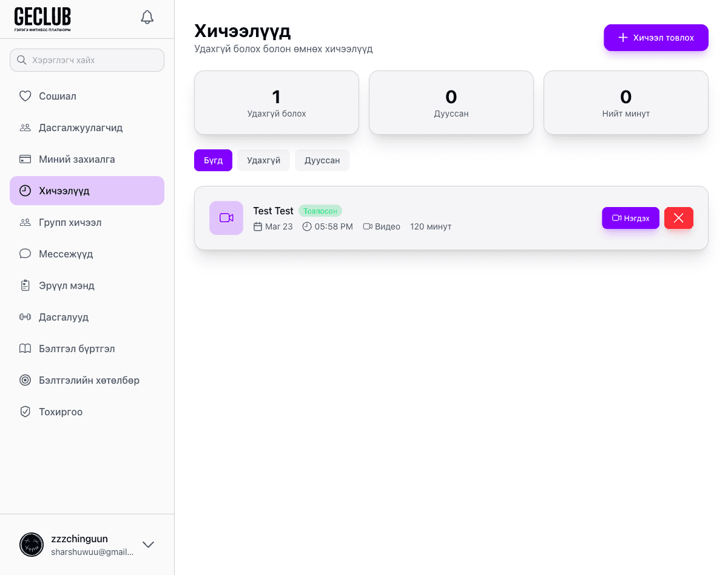Switch to the Удахгүй filter tab
728x575 pixels.
[263, 160]
